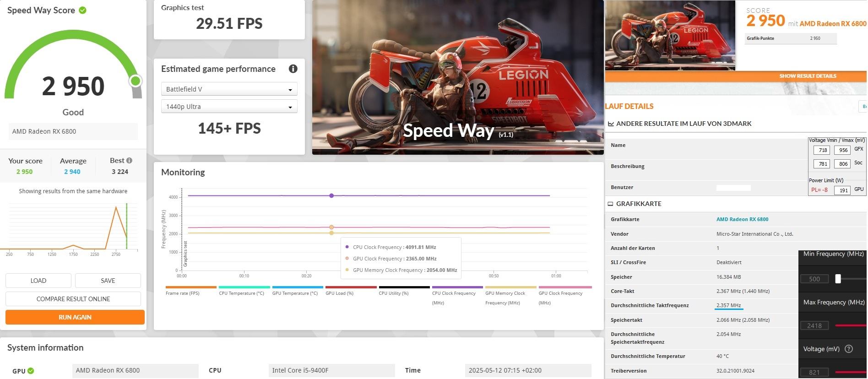Toggle CPU Clock Frequency legend item
This screenshot has width=868, height=379.
(457, 296)
